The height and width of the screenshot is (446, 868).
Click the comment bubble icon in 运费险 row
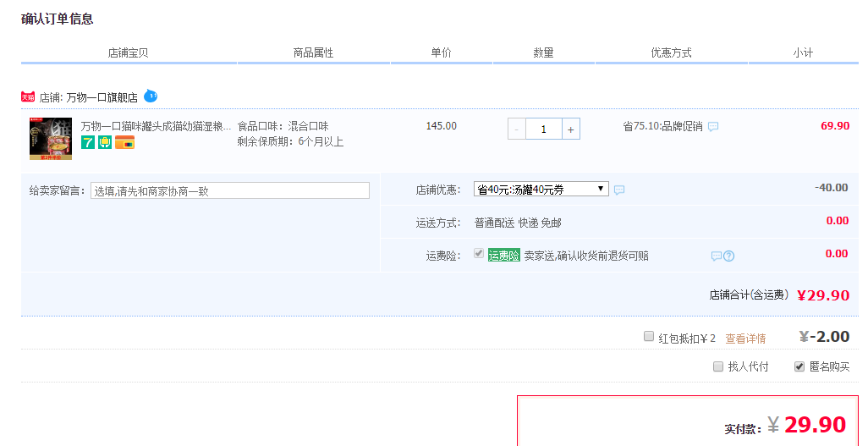(717, 256)
